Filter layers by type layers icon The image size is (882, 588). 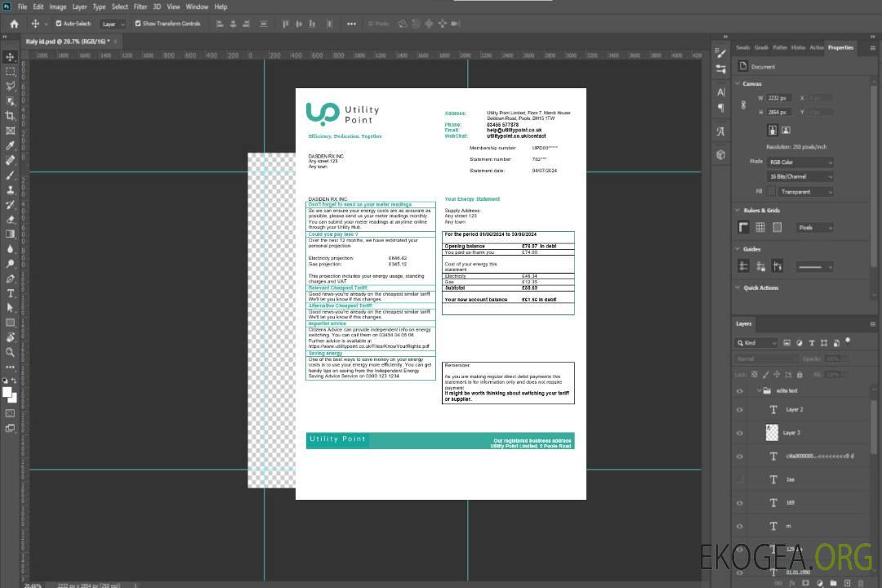[812, 343]
